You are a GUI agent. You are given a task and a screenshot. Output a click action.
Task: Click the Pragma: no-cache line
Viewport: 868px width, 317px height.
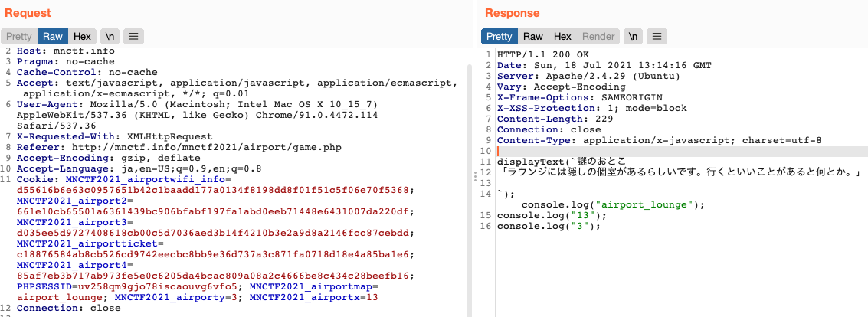click(x=65, y=61)
